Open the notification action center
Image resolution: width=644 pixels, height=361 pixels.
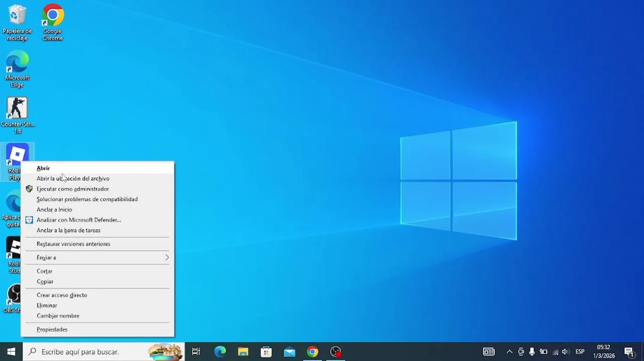pyautogui.click(x=629, y=351)
